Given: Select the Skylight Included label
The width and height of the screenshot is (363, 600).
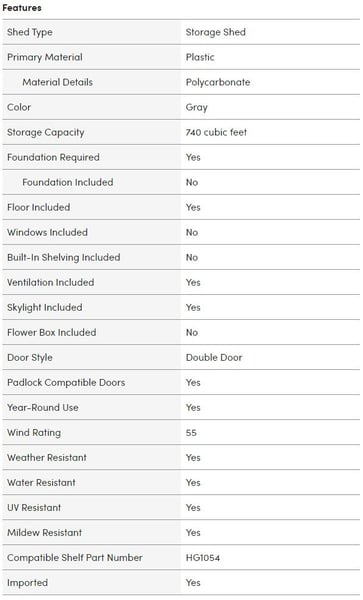Looking at the screenshot, I should tap(45, 308).
